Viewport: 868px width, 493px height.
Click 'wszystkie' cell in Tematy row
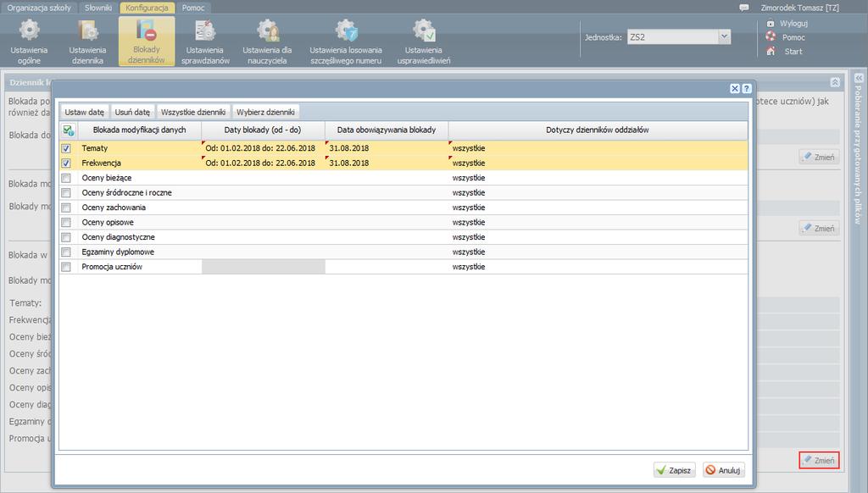click(x=598, y=148)
